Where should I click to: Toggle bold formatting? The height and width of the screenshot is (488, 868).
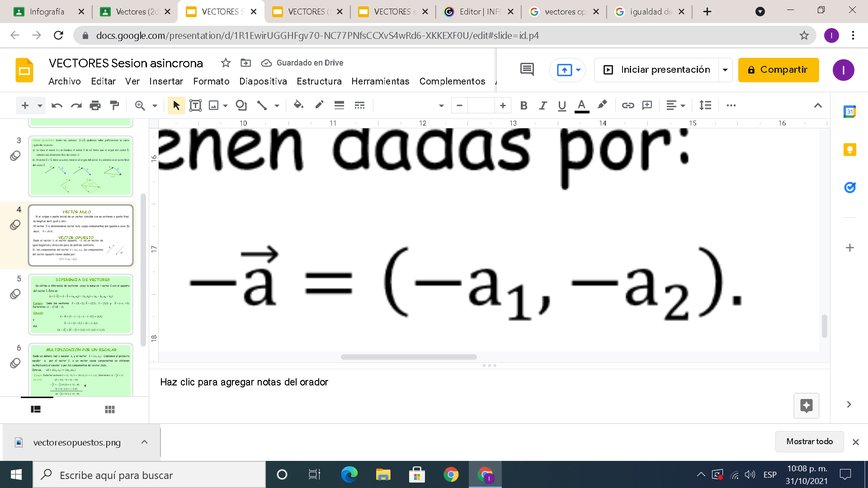click(524, 105)
